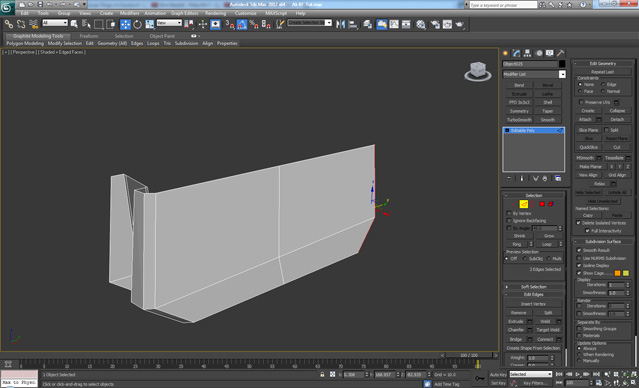Select the Border sub-object level icon
This screenshot has width=639, height=388.
coord(533,204)
